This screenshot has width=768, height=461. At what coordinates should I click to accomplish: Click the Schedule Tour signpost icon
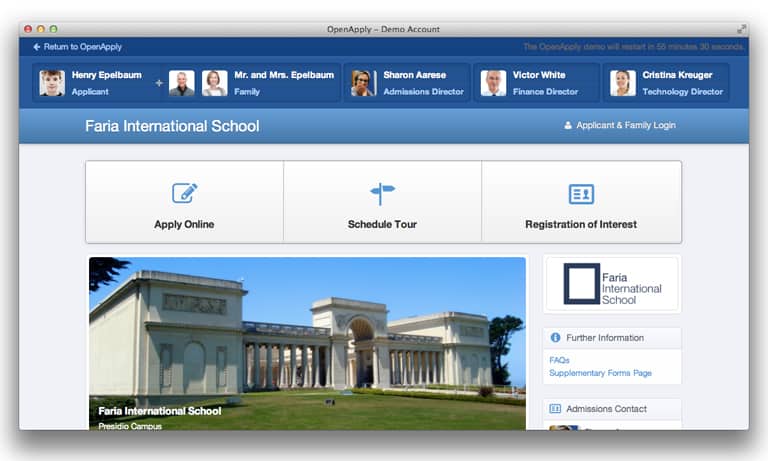point(382,194)
